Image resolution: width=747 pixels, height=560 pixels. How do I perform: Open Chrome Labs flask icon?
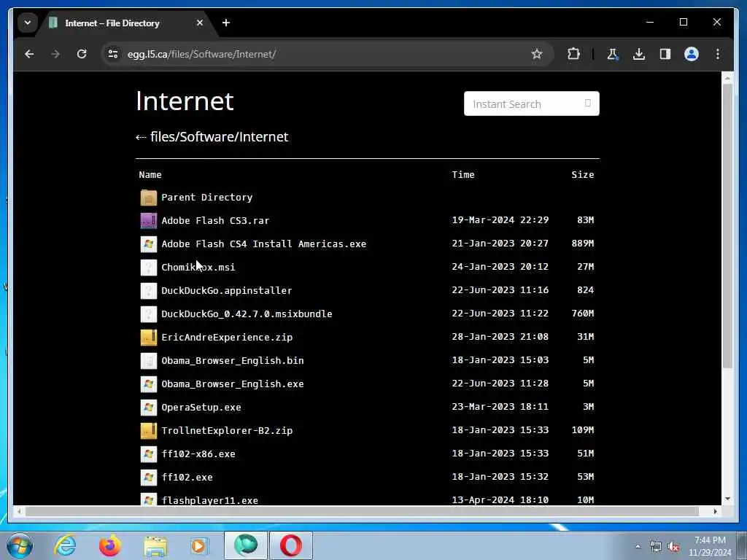click(613, 54)
